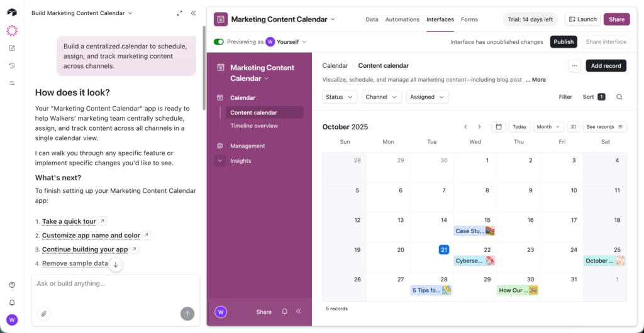Collapse the chat panel with double chevron
This screenshot has height=333, width=644.
pyautogui.click(x=193, y=13)
